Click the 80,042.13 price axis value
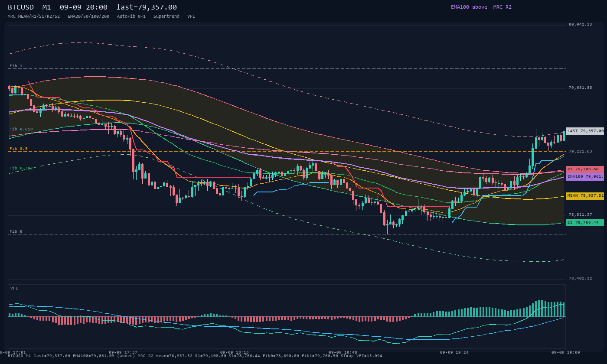The image size is (607, 364). pyautogui.click(x=580, y=24)
